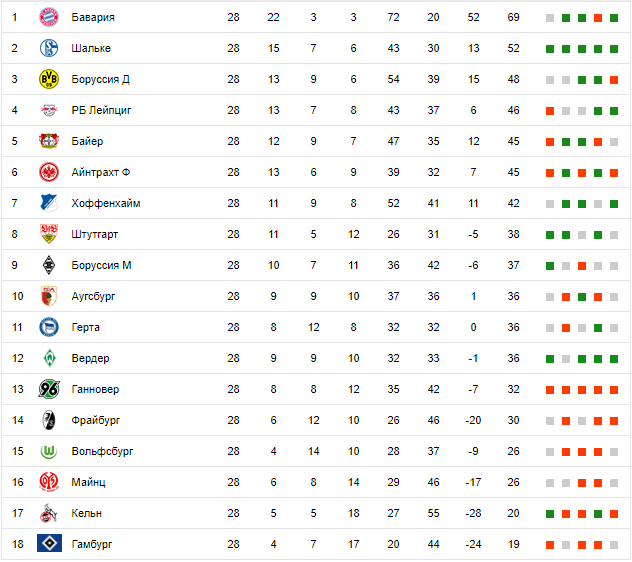Click the Hamburg diamond logo
This screenshot has height=562, width=632.
[x=48, y=544]
